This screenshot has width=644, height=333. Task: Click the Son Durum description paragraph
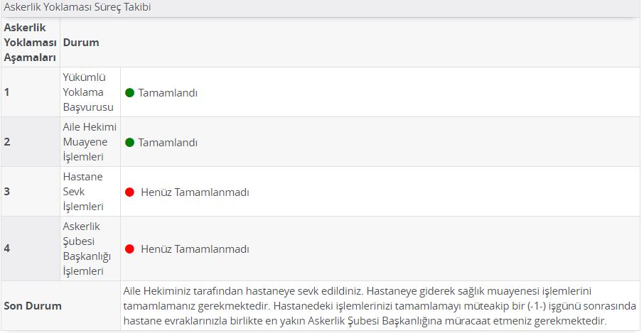pyautogui.click(x=380, y=305)
